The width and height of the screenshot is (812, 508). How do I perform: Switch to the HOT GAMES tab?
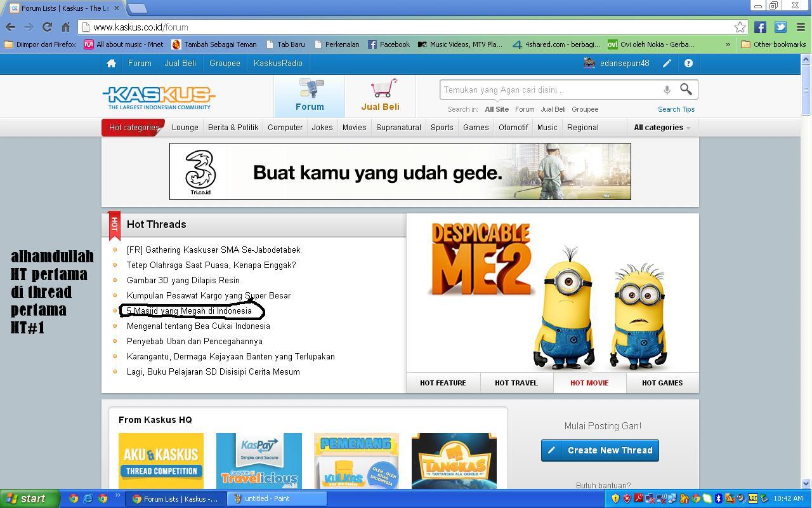pyautogui.click(x=662, y=383)
